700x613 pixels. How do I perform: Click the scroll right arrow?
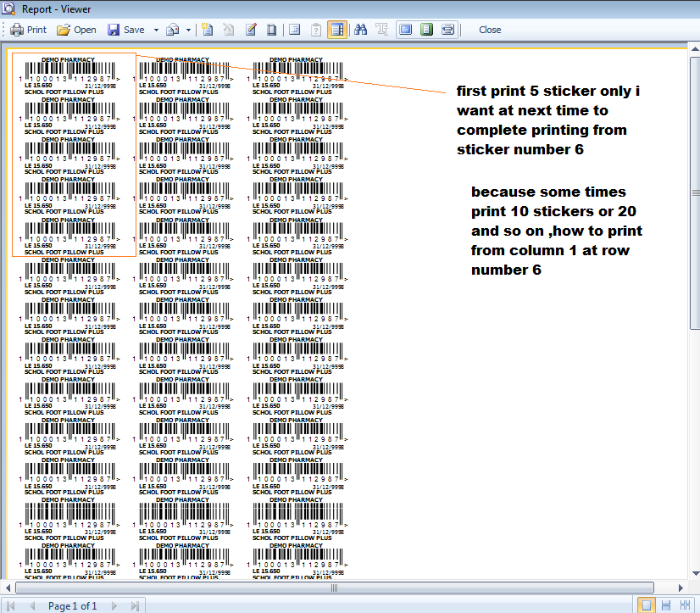(x=681, y=588)
